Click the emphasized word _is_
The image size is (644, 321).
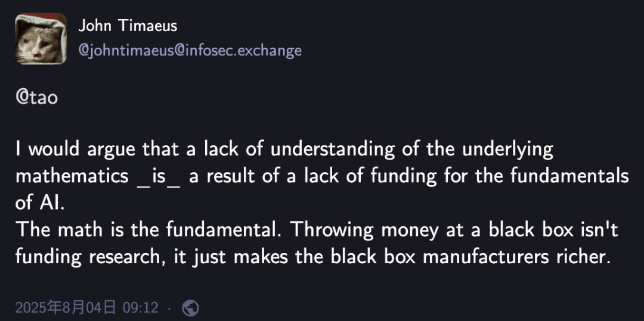click(x=159, y=177)
